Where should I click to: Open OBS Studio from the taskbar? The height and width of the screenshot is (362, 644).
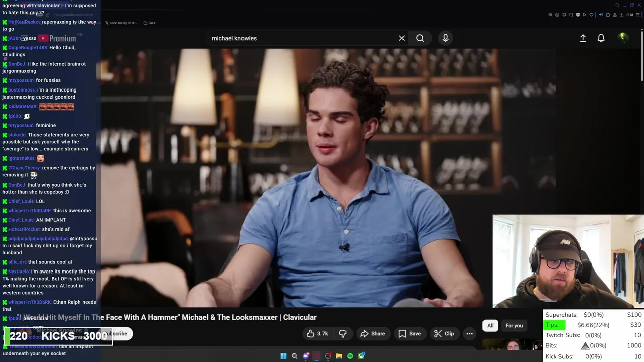click(x=328, y=356)
